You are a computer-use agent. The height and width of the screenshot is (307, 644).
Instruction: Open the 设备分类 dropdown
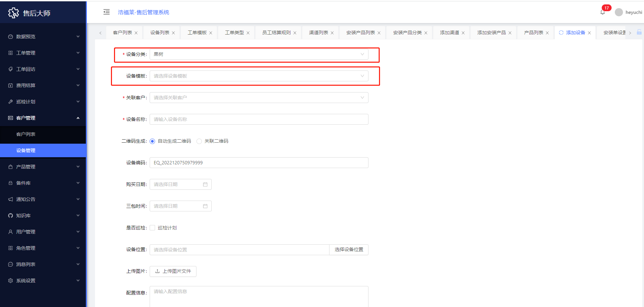pyautogui.click(x=259, y=54)
